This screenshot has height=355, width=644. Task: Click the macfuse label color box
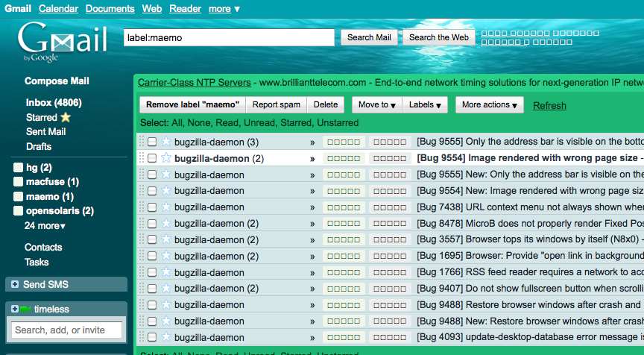(18, 182)
